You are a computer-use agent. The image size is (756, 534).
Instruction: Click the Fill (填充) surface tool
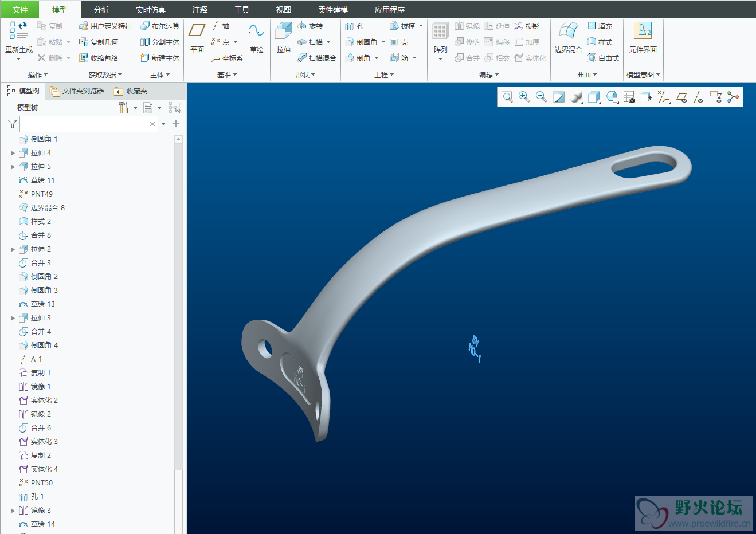click(x=600, y=26)
